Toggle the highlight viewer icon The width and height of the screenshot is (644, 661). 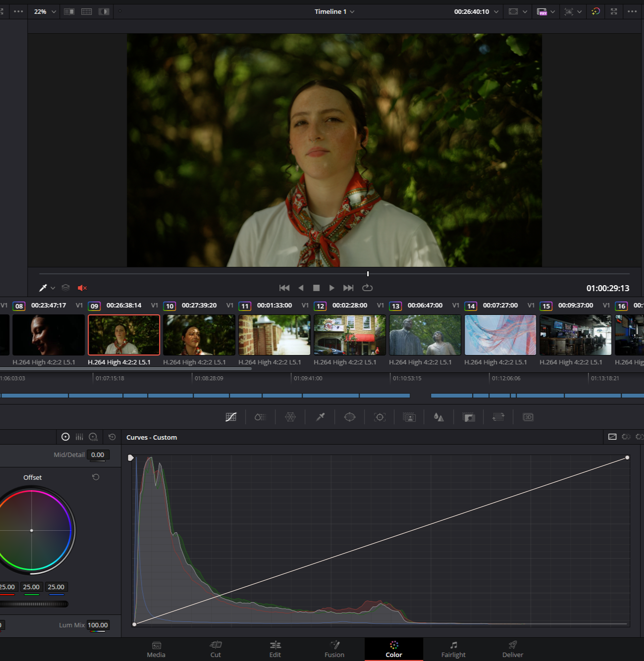click(104, 11)
